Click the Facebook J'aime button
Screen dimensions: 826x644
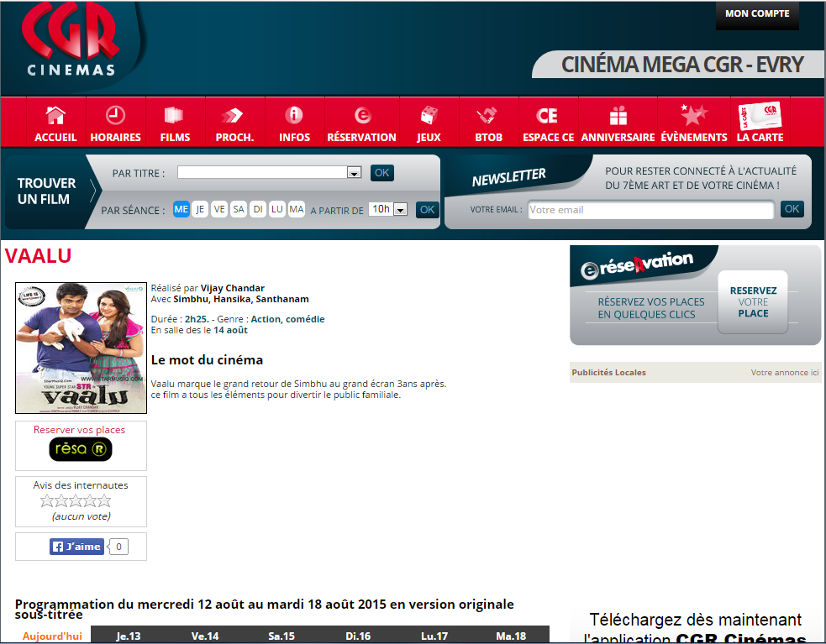[77, 547]
